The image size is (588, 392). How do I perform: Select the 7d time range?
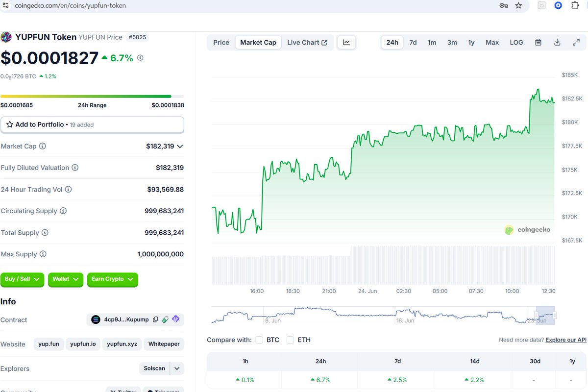tap(413, 43)
